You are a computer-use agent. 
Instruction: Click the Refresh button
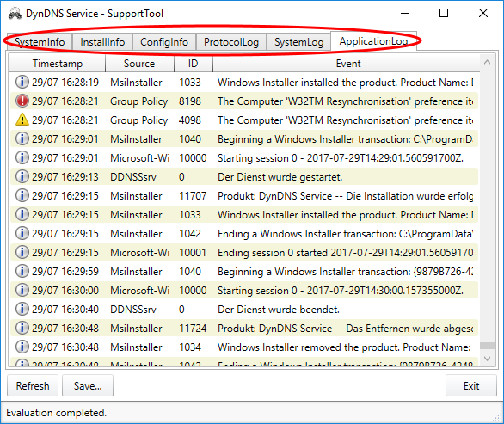pyautogui.click(x=33, y=385)
